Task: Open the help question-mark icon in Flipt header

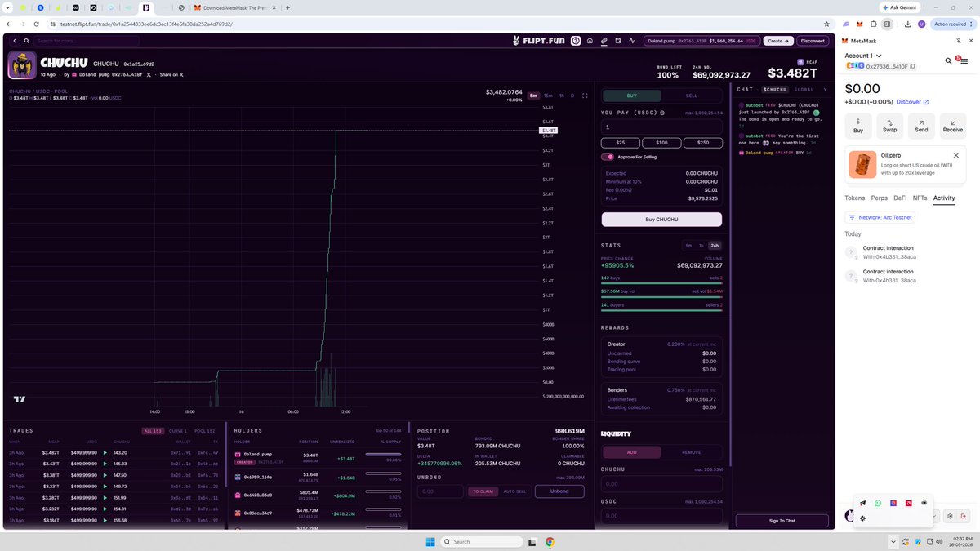Action: [x=575, y=41]
